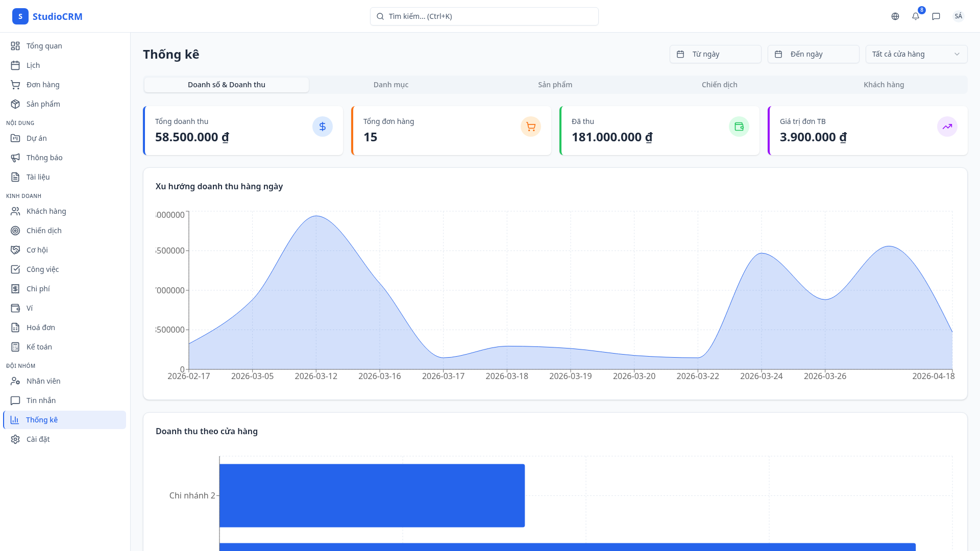The image size is (980, 551).
Task: Open the Từ ngày date picker
Action: (x=715, y=54)
